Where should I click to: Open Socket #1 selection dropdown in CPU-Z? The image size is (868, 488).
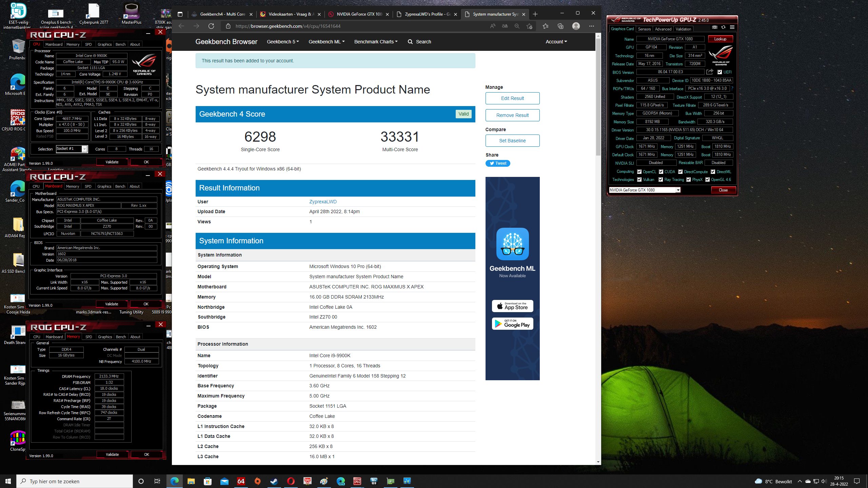coord(84,149)
